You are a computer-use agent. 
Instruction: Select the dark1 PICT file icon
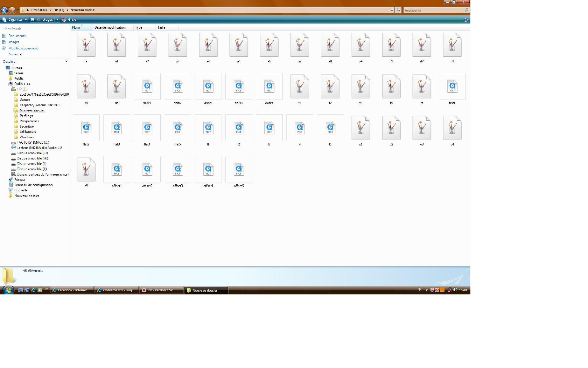point(147,86)
